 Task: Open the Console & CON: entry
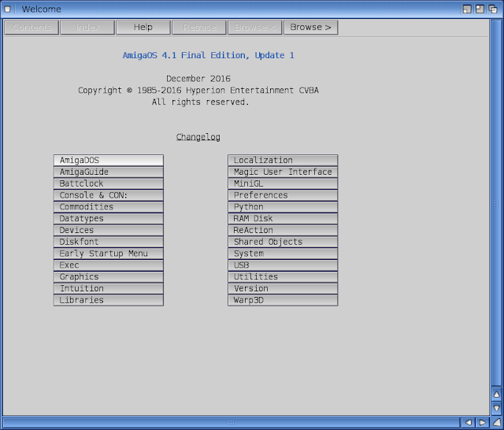[x=109, y=195]
